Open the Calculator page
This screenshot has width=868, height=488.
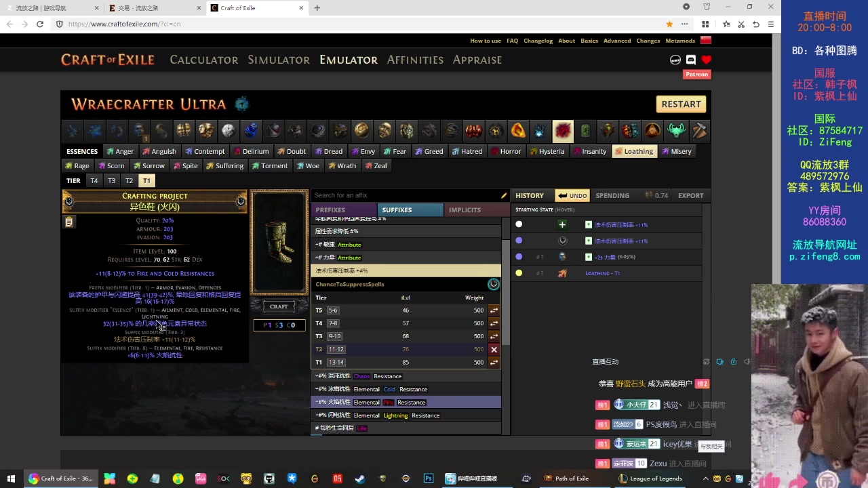pos(204,60)
